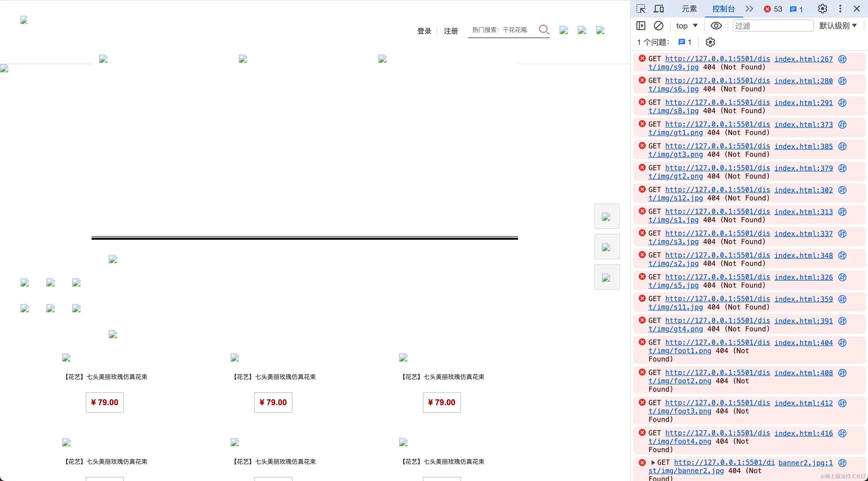Toggle device toolbar emulation icon
The width and height of the screenshot is (868, 481).
658,9
